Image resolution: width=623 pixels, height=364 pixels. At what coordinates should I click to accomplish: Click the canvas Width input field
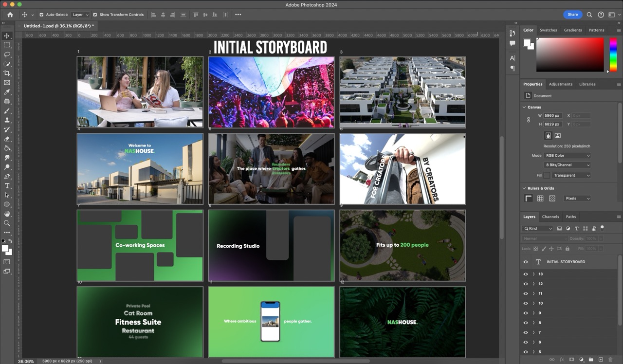click(x=552, y=115)
